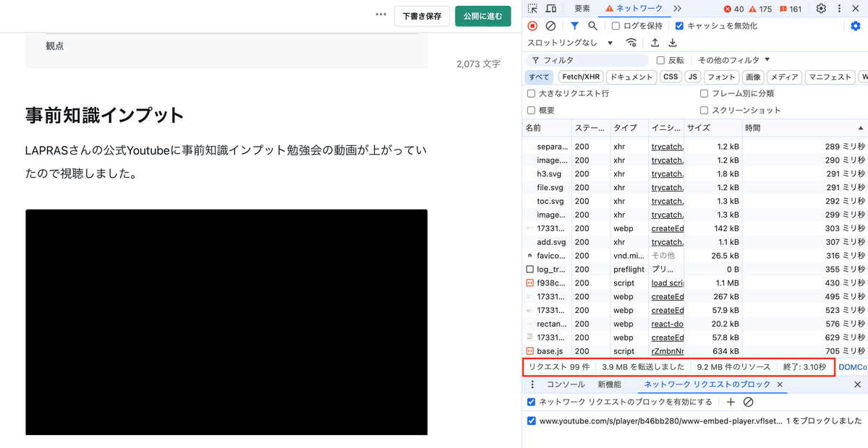The height and width of the screenshot is (448, 868).
Task: Open network search magnifier
Action: point(593,26)
